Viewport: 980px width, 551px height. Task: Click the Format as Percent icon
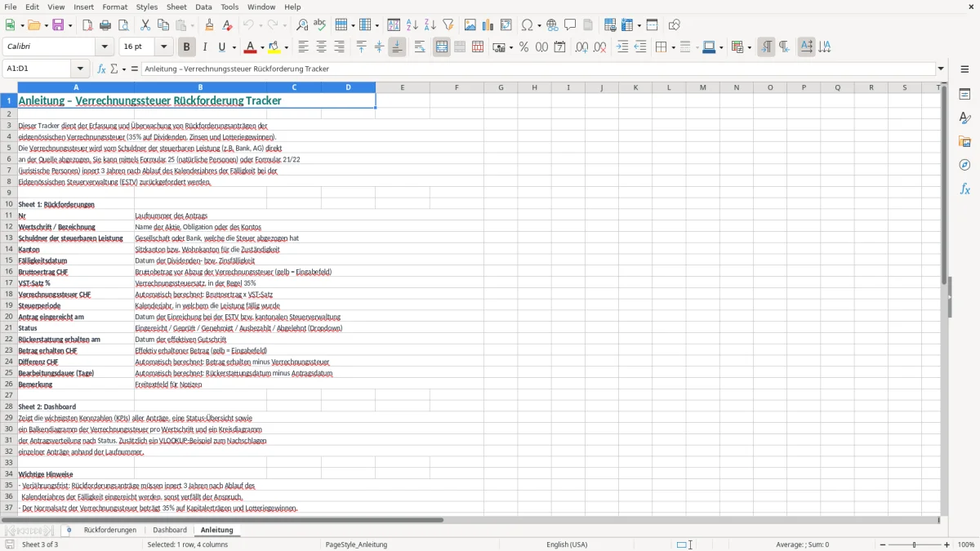(x=523, y=47)
